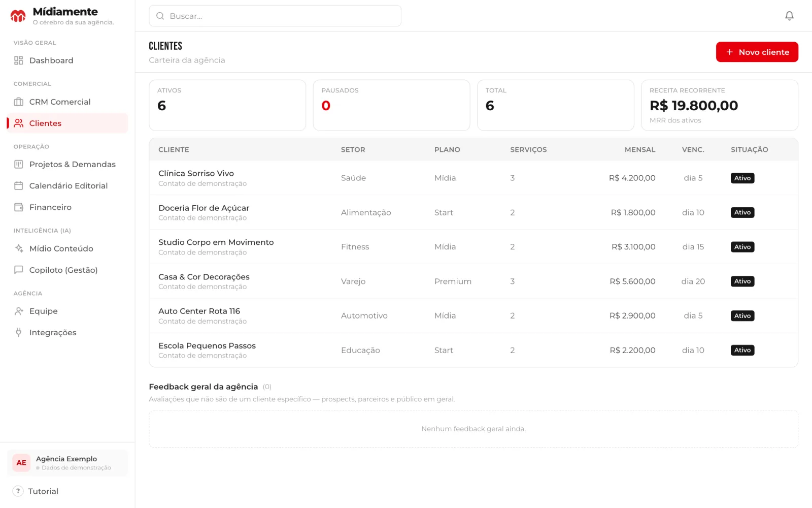Screen dimensions: 812x508
Task: Select Escola Pequenos Passos client
Action: click(473, 350)
